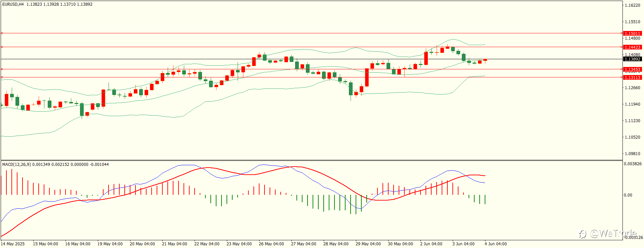
Task: Click the MACD(12,26,9) indicator label
Action: 16,165
